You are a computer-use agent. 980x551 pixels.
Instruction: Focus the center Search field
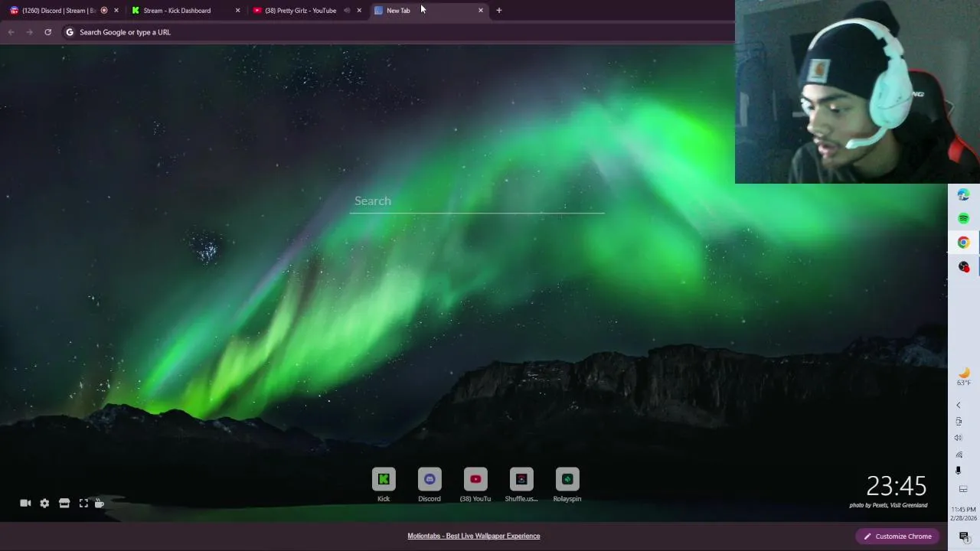[477, 201]
